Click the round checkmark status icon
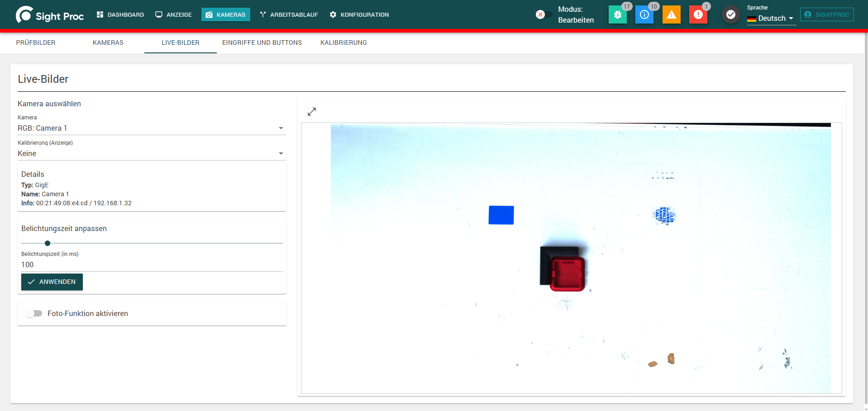 click(730, 14)
